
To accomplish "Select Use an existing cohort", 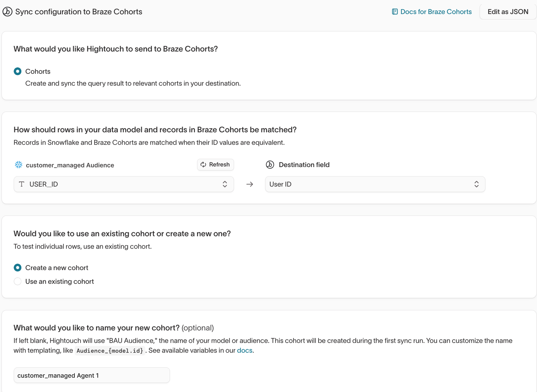I will point(17,281).
